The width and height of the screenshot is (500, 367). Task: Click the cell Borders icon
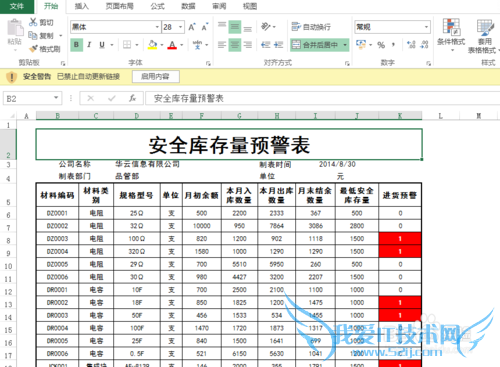127,45
